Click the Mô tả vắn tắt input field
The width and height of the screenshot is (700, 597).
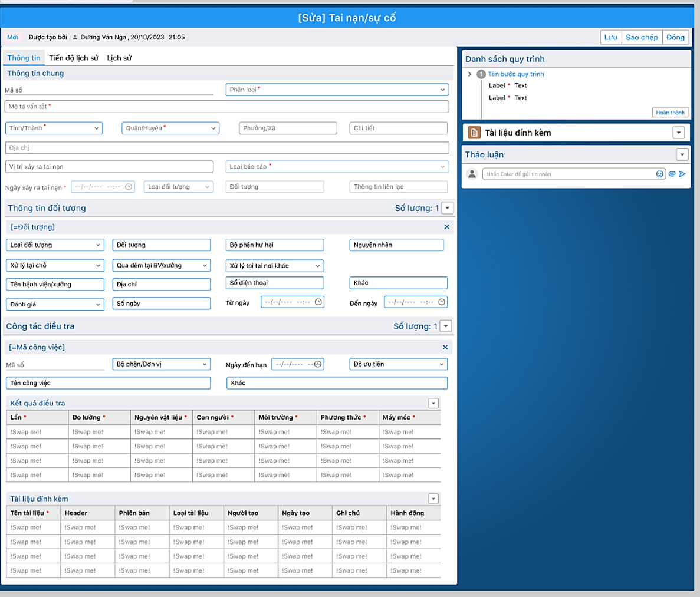pyautogui.click(x=227, y=107)
